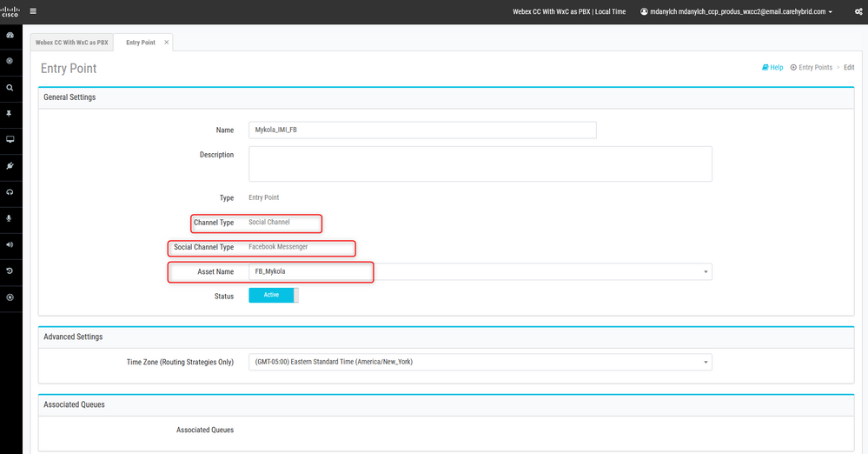This screenshot has height=454, width=868.
Task: Click the Name input field
Action: [422, 130]
